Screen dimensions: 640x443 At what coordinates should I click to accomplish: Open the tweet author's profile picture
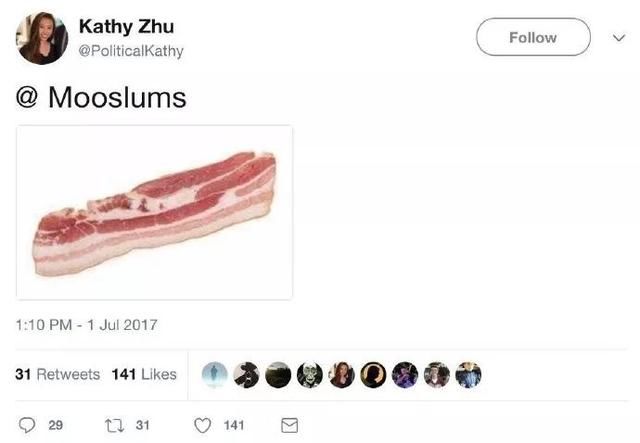42,38
